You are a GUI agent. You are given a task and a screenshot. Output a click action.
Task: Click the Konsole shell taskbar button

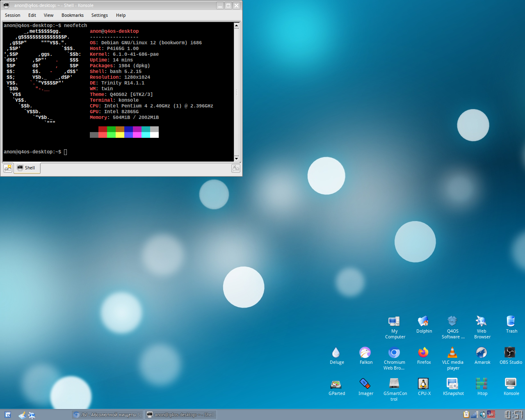(x=180, y=415)
